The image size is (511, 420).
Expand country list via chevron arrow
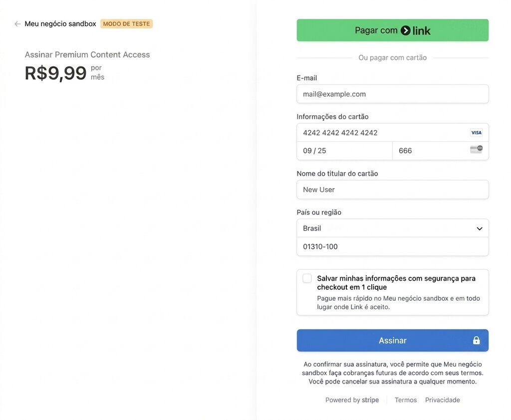pos(480,229)
